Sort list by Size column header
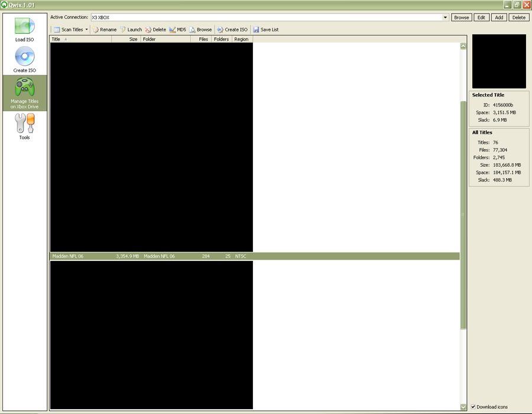 click(x=125, y=39)
